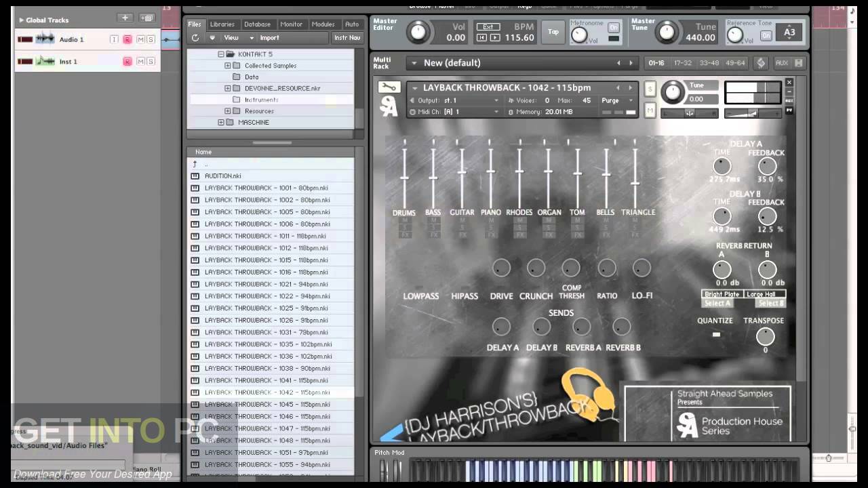Click Inst 1 instrument track icon
Viewport: 868px width, 488px height.
(x=45, y=61)
